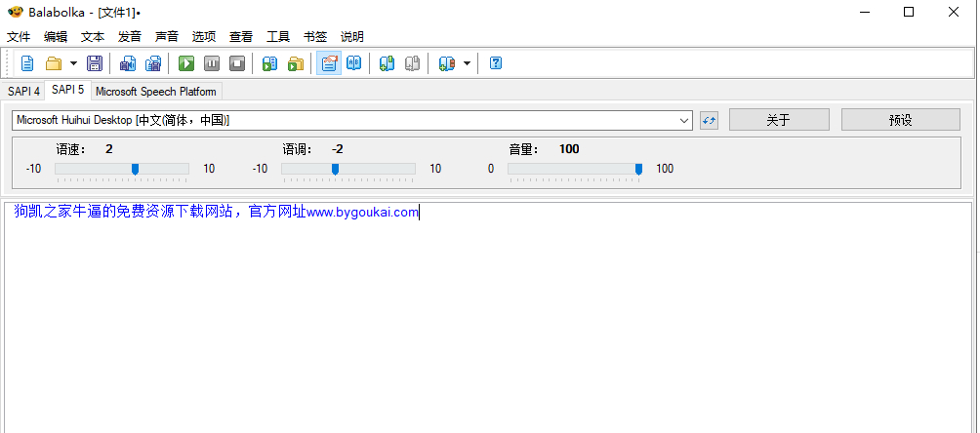Open a file using folder icon
The image size is (980, 433).
[x=54, y=63]
